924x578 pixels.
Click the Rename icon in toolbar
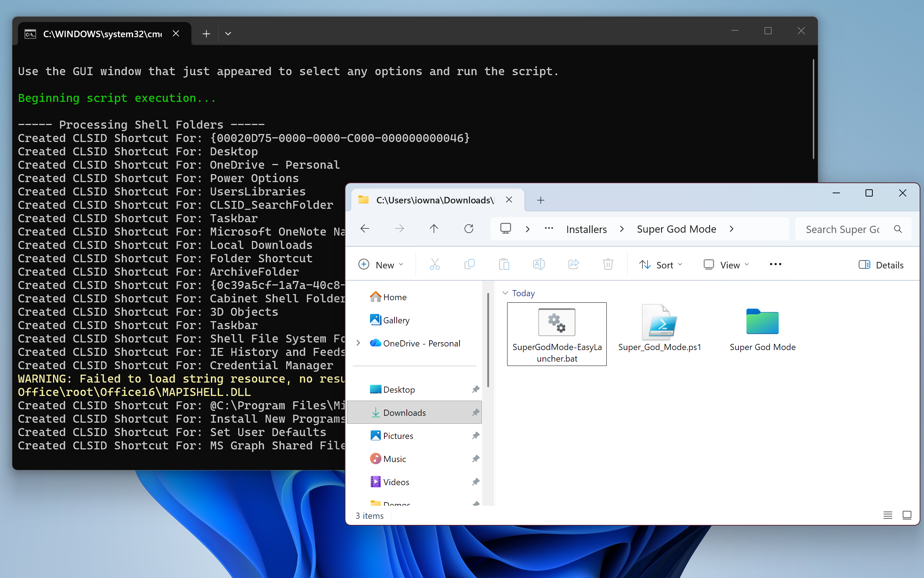click(539, 264)
